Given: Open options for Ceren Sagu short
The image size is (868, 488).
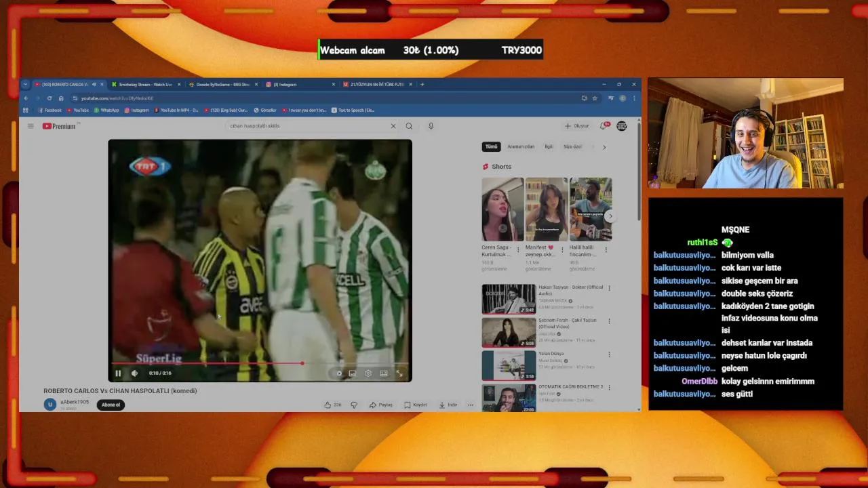Looking at the screenshot, I should pos(518,249).
